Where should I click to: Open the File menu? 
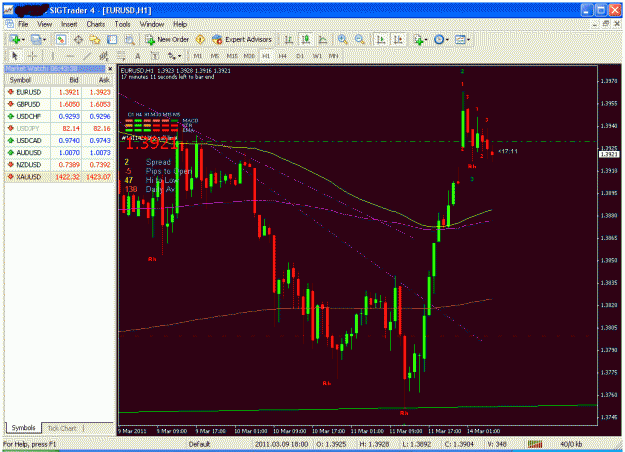tap(23, 24)
